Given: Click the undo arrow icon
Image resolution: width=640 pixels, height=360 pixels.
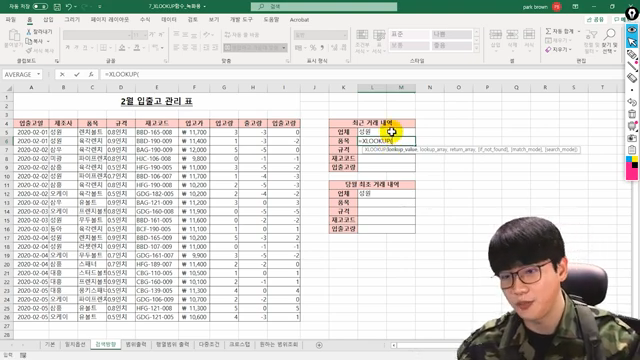Looking at the screenshot, I should click(69, 7).
